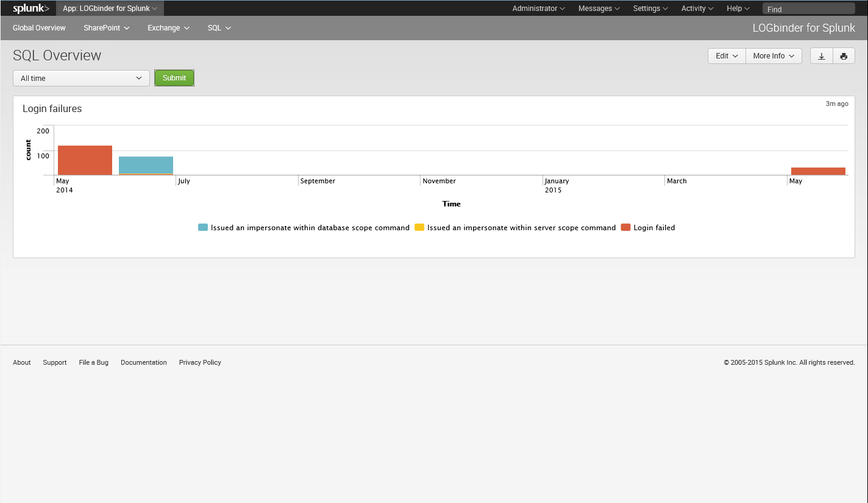Open the SQL navigation menu
Screen dimensions: 868x503
click(x=219, y=28)
